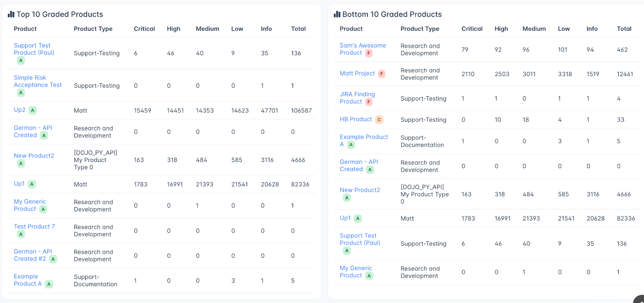Click the A grade badge next to Up2
The height and width of the screenshot is (303, 644).
point(33,110)
